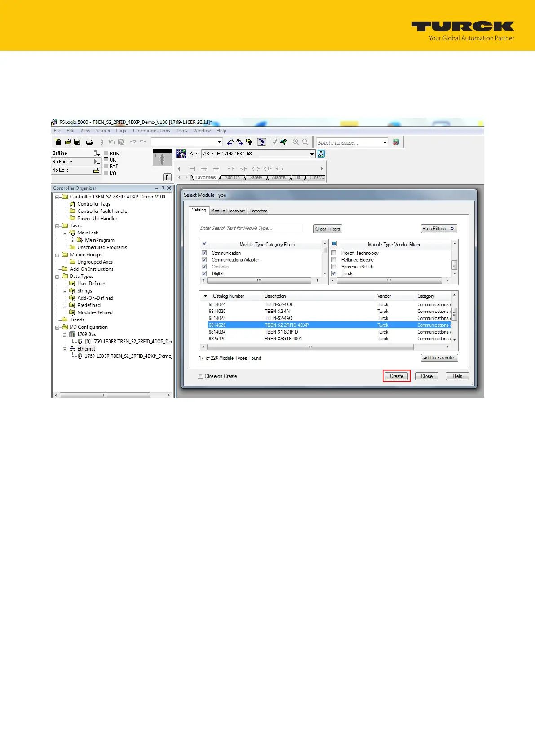This screenshot has height=756, width=535.
Task: Click the Close button in dialog
Action: [x=427, y=376]
